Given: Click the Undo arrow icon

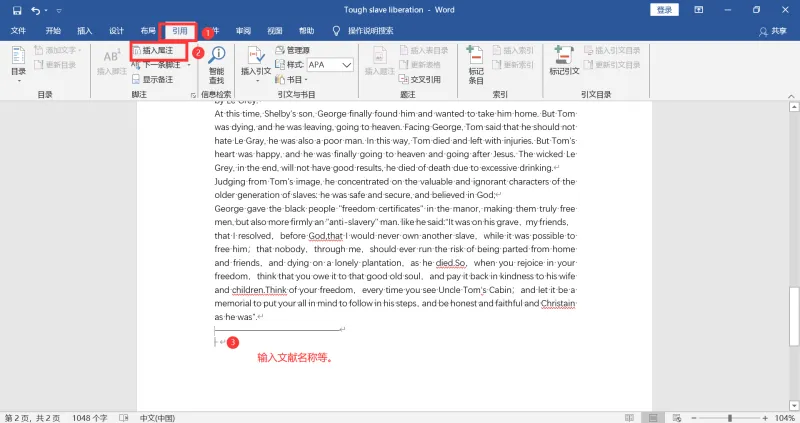Looking at the screenshot, I should pos(35,10).
